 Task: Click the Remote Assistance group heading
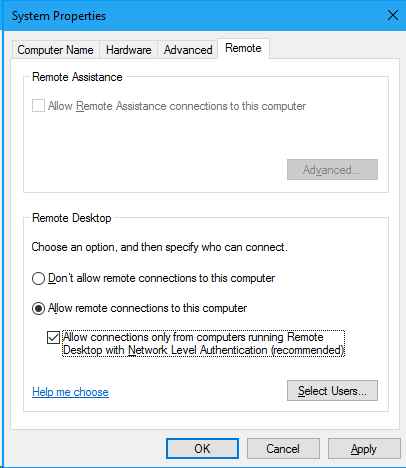coord(77,77)
